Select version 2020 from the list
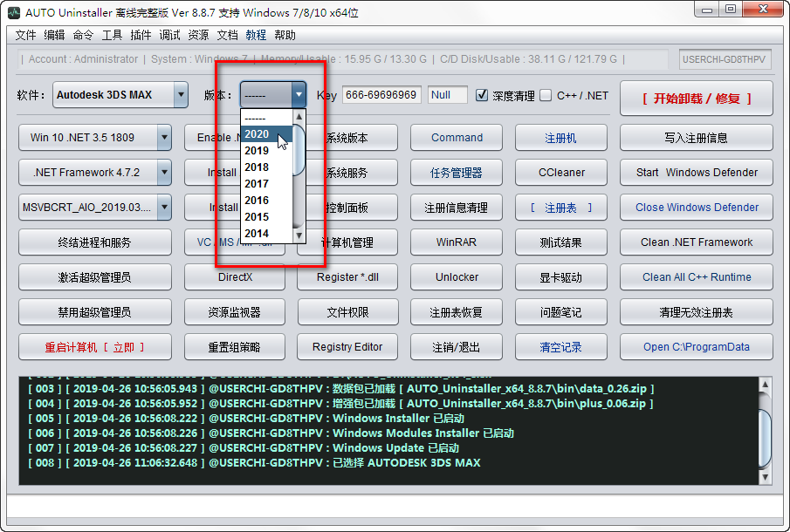The height and width of the screenshot is (532, 790). coord(266,134)
